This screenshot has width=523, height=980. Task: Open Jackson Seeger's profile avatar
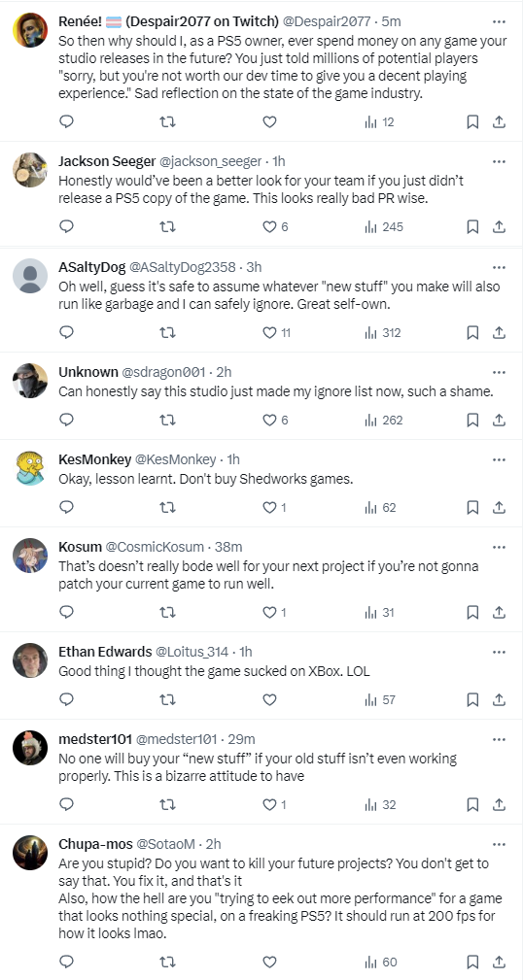(30, 170)
